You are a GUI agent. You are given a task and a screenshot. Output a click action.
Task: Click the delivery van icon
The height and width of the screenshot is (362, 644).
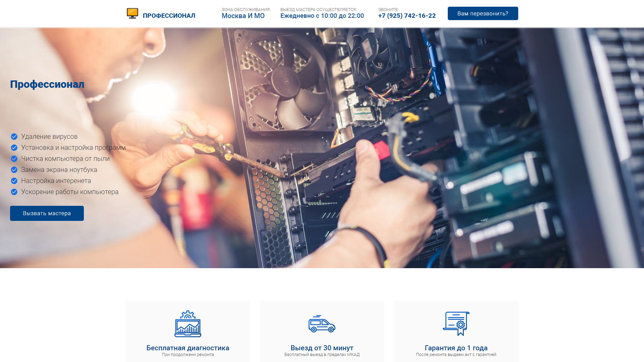coord(322,324)
